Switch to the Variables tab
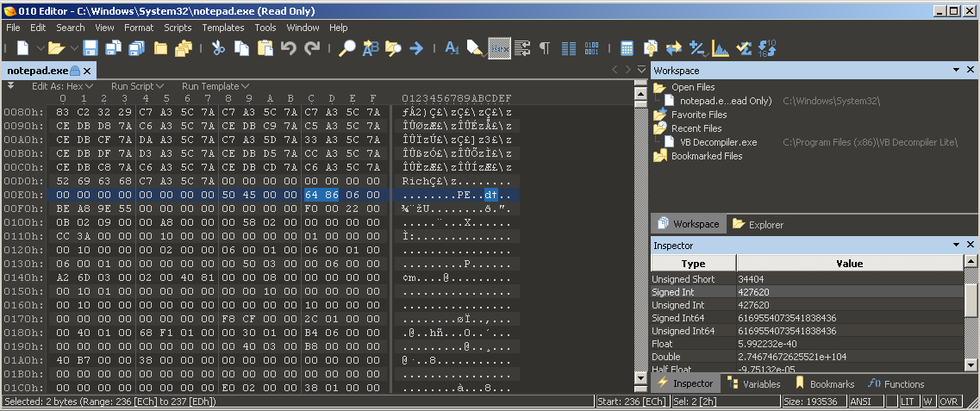 click(x=753, y=384)
